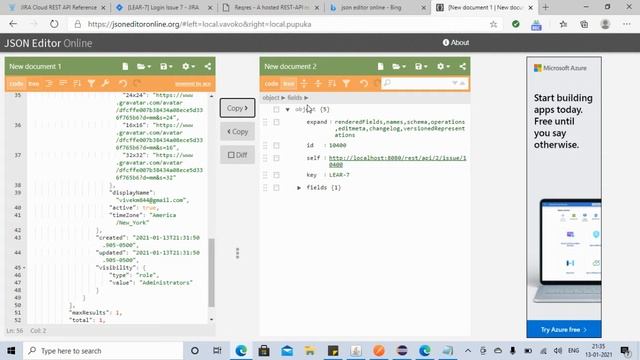Switch to LEAR-7 Login Issue browser tab
This screenshot has width=640, height=360.
coord(163,7)
